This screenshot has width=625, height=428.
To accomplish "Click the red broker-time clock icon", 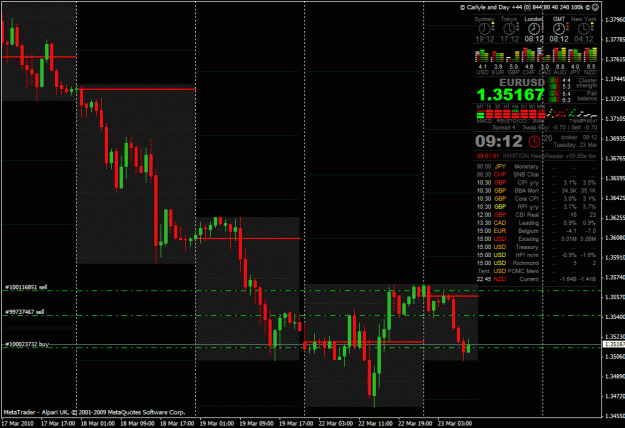I will tap(534, 141).
